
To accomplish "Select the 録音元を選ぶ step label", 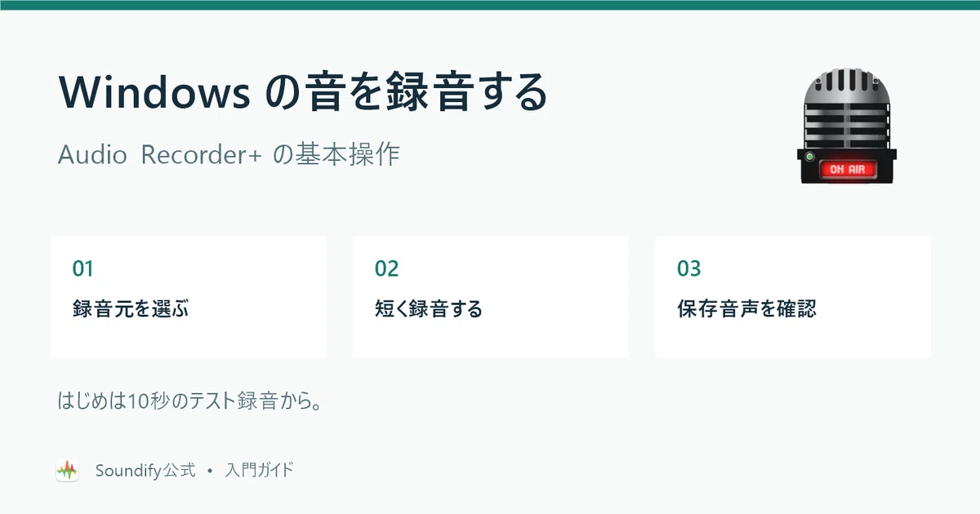I will tap(131, 309).
